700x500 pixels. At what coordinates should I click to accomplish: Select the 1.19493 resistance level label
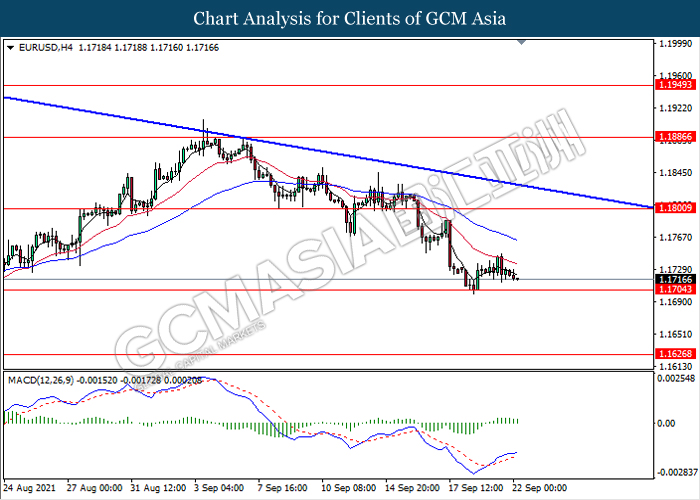click(675, 85)
